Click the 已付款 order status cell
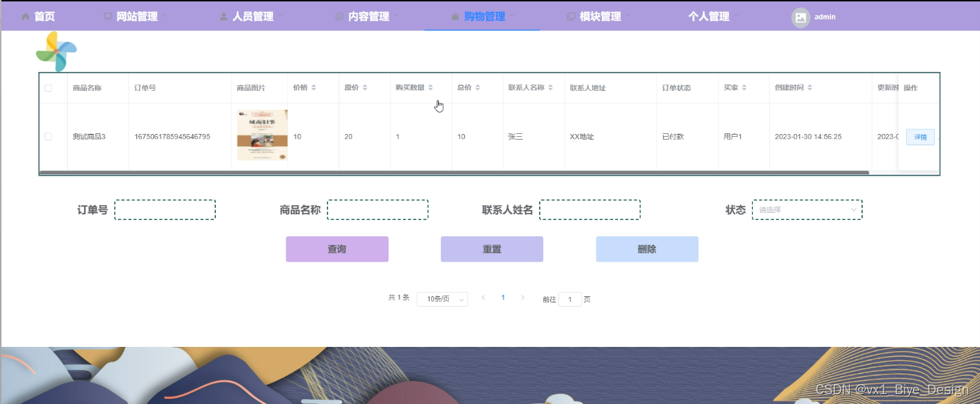Image resolution: width=980 pixels, height=404 pixels. 673,137
